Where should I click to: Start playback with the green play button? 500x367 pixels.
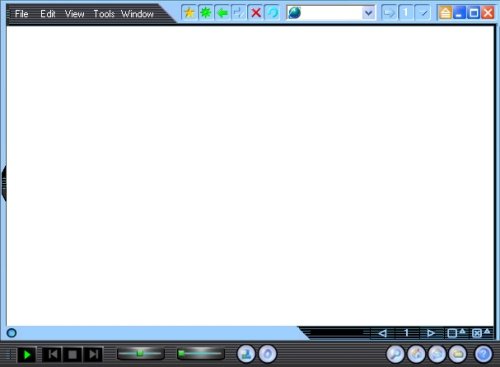click(27, 354)
